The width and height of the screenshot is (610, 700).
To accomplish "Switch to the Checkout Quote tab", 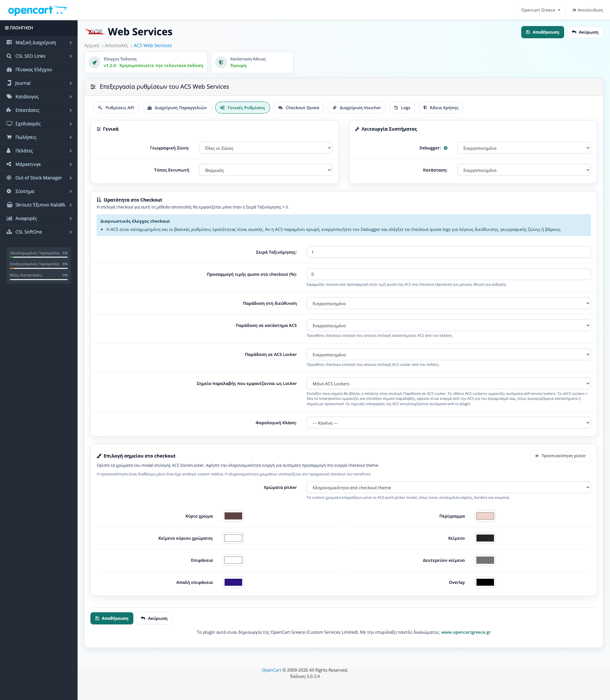I will [x=298, y=108].
